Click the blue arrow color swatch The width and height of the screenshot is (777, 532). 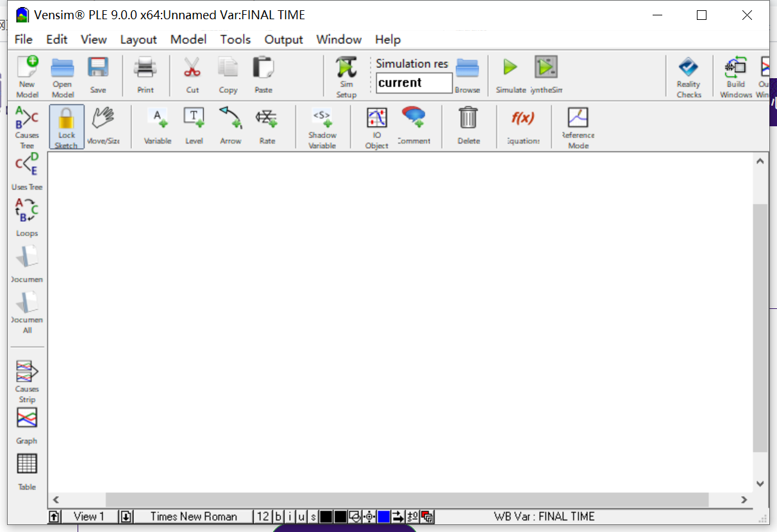point(383,516)
